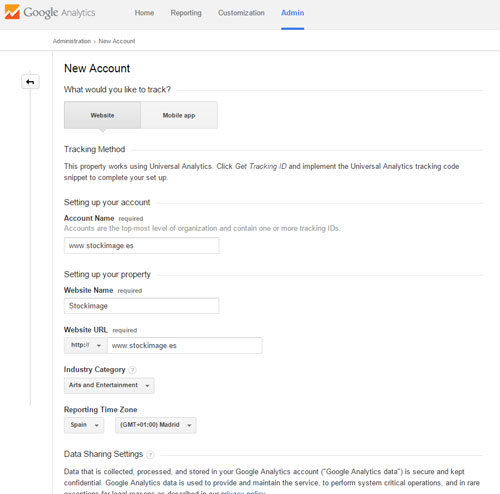
Task: Open the Spain country dropdown
Action: pos(84,425)
